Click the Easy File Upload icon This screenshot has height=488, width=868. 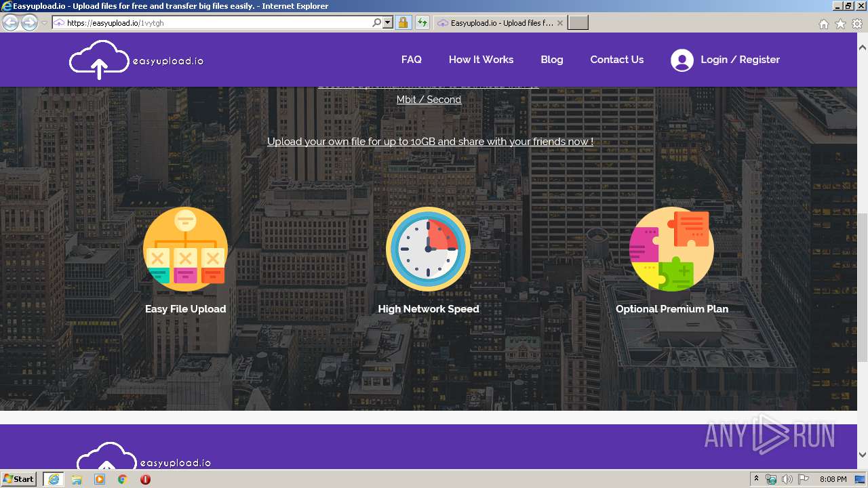pyautogui.click(x=185, y=249)
